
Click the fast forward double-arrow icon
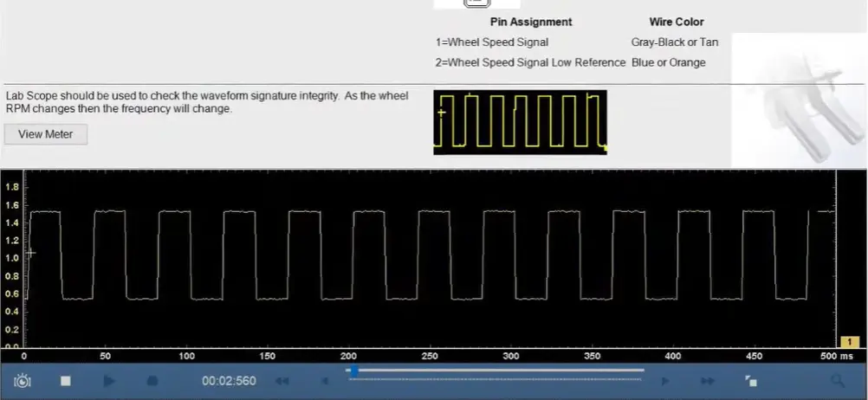[708, 380]
